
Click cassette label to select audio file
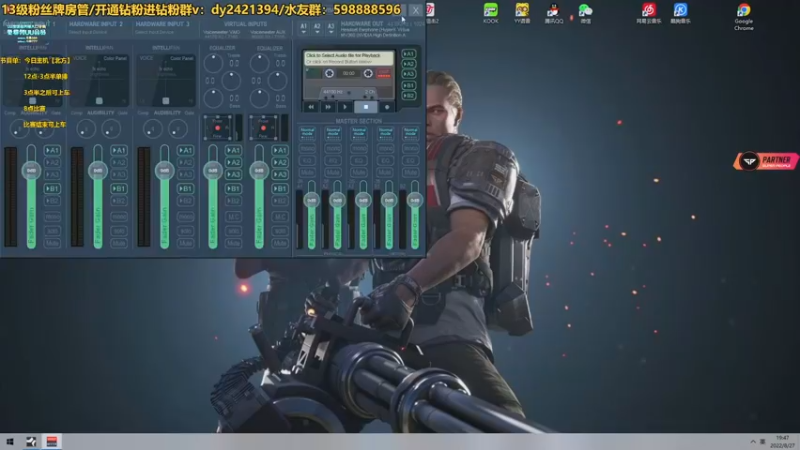[x=349, y=58]
